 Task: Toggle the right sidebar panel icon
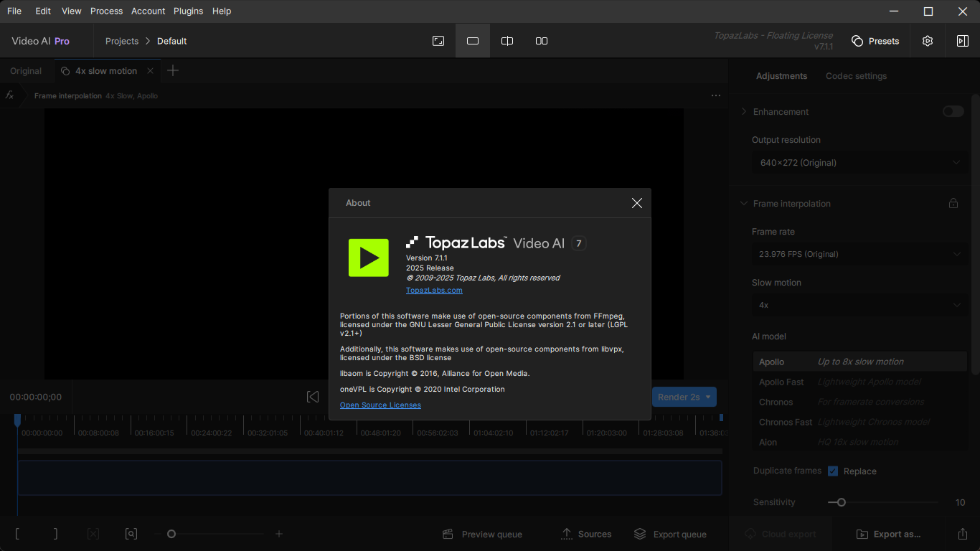[963, 41]
